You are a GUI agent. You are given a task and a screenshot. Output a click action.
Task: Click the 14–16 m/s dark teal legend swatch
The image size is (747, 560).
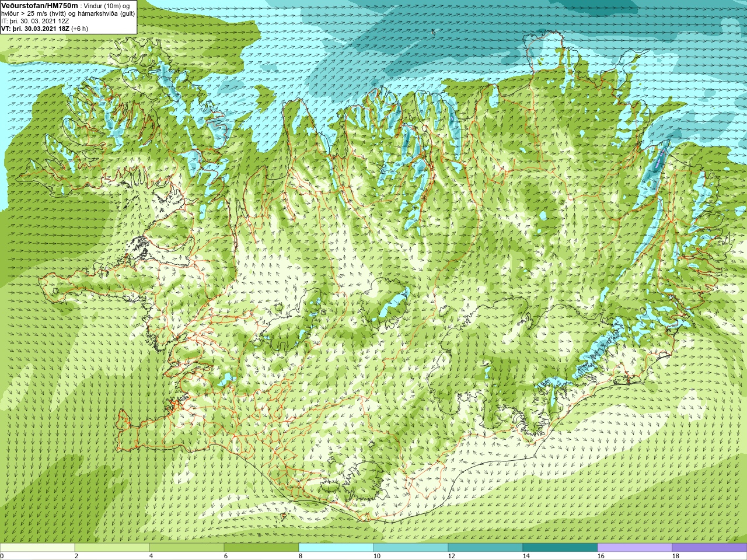(560, 548)
